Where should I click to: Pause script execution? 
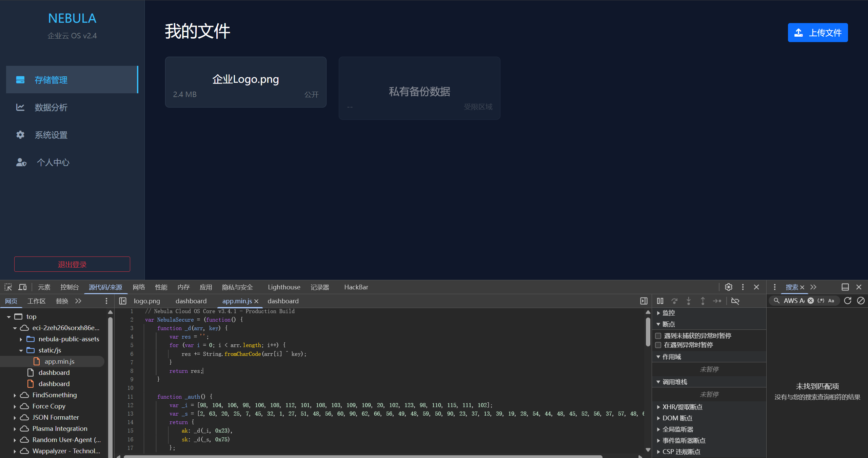(x=660, y=301)
